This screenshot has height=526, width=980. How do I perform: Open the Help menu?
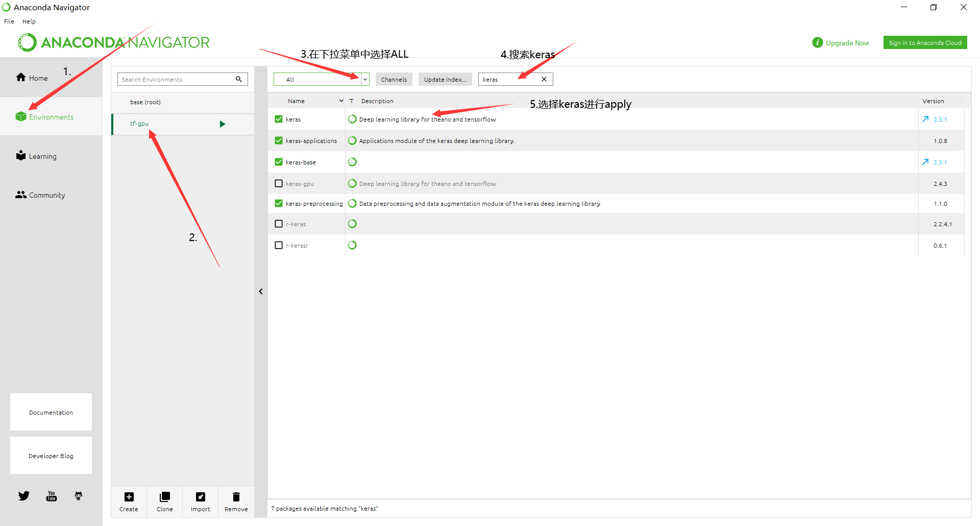coord(29,21)
